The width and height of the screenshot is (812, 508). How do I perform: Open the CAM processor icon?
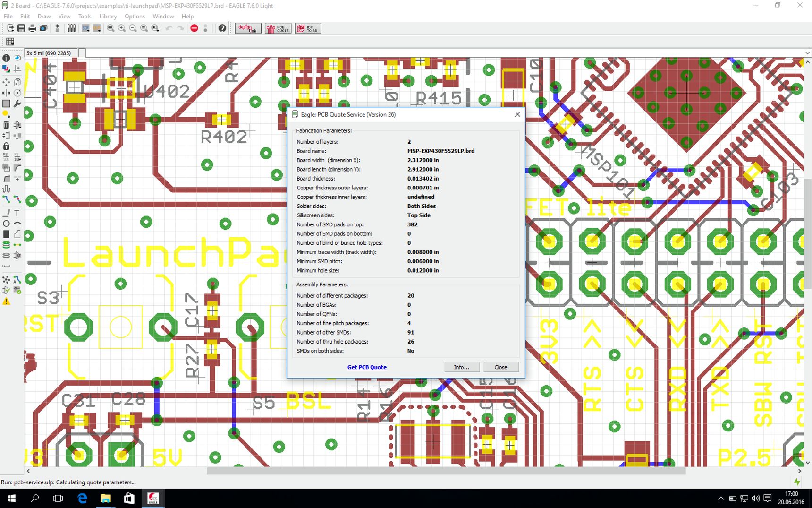click(x=43, y=28)
